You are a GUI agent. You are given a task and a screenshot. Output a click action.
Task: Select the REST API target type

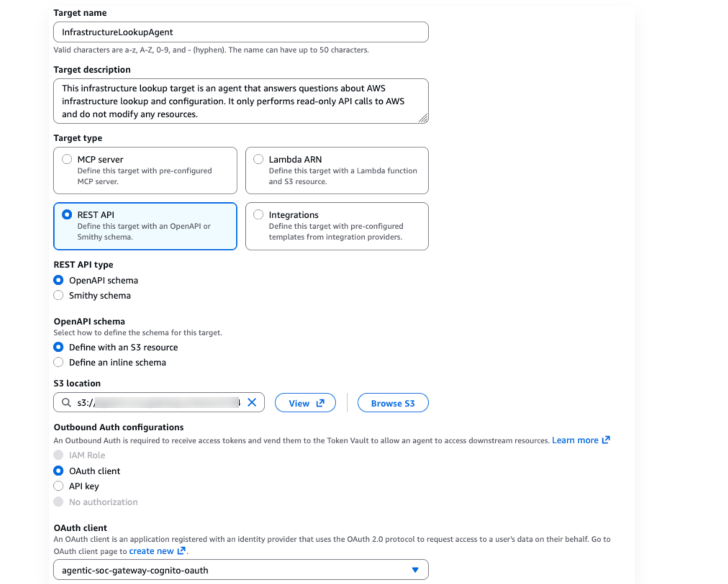coord(67,215)
